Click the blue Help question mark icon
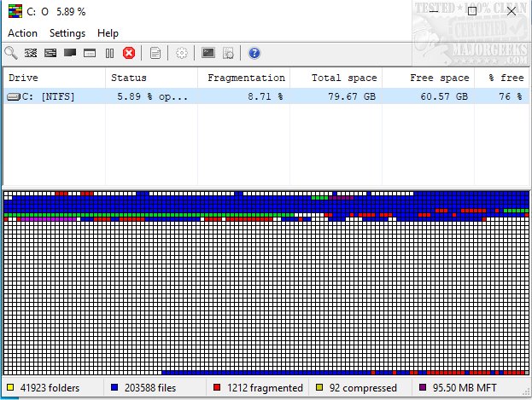The width and height of the screenshot is (532, 400). 254,53
